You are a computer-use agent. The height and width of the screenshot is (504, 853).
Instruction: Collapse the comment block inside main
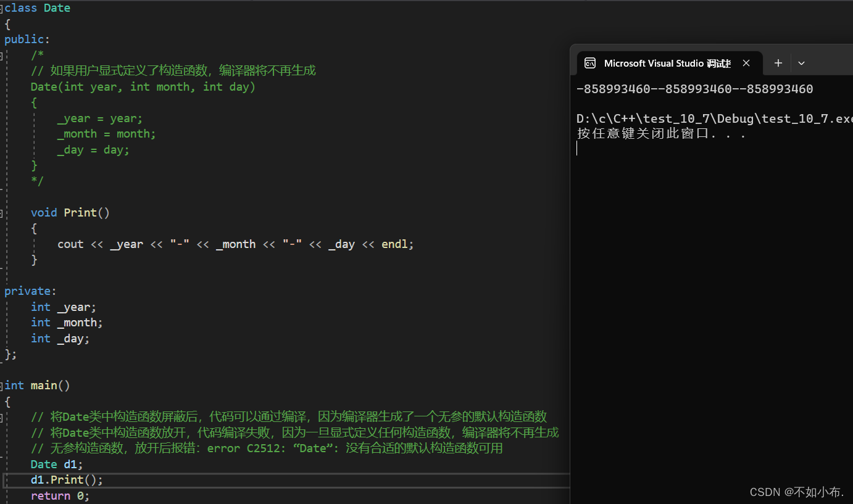pos(2,417)
